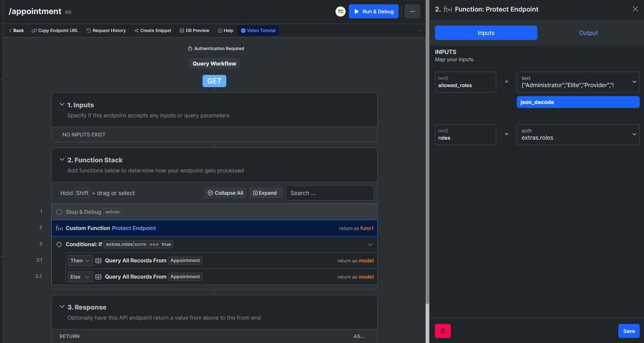Open the Then branch dropdown
The width and height of the screenshot is (644, 343).
tap(80, 261)
